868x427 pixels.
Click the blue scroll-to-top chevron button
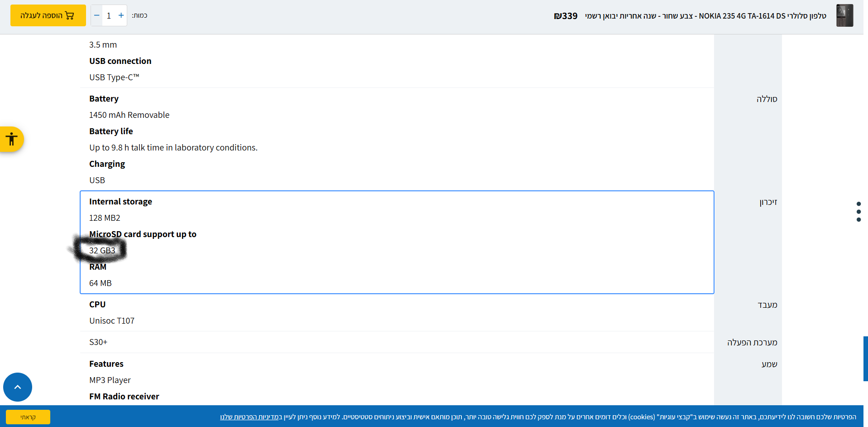[18, 387]
